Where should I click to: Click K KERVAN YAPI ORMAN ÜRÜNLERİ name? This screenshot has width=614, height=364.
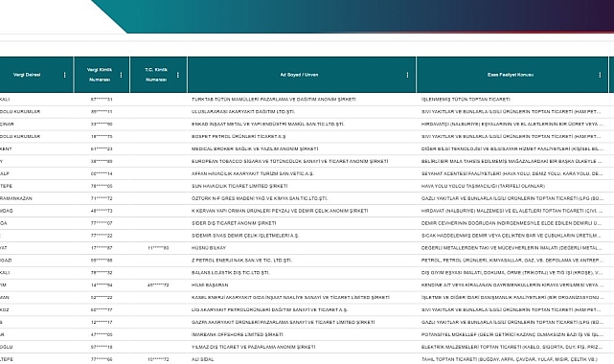(280, 211)
